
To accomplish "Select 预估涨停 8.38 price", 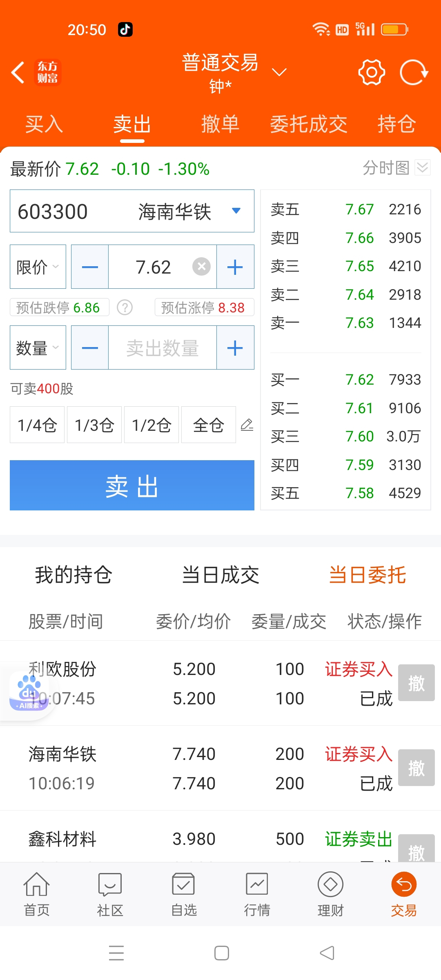I will click(204, 307).
